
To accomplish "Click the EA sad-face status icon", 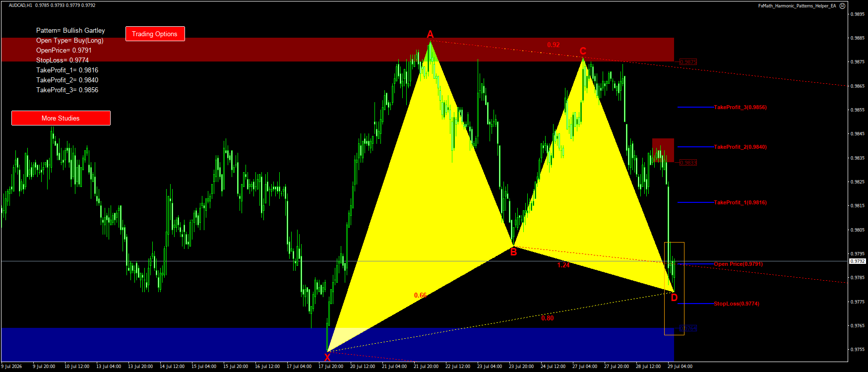I will click(842, 6).
